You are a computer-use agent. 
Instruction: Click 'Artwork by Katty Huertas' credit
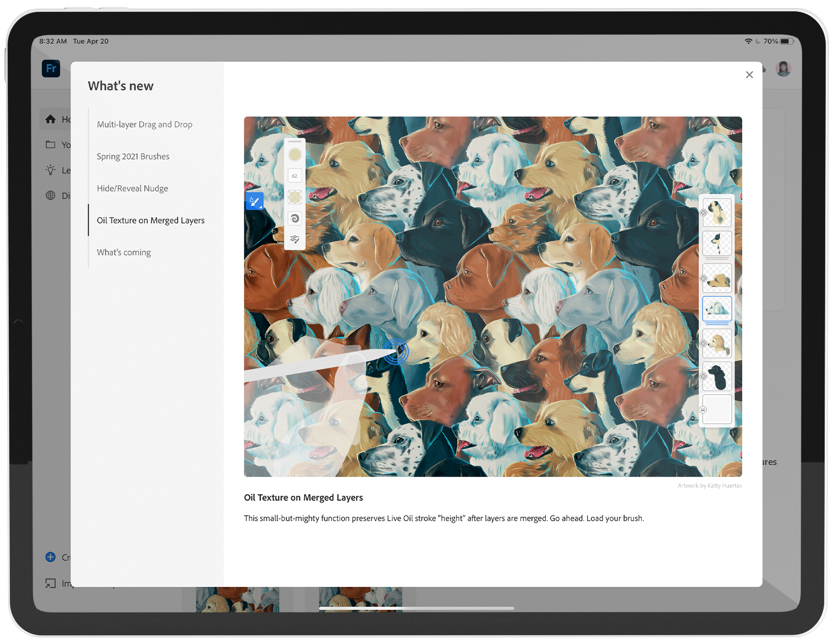[x=710, y=485]
